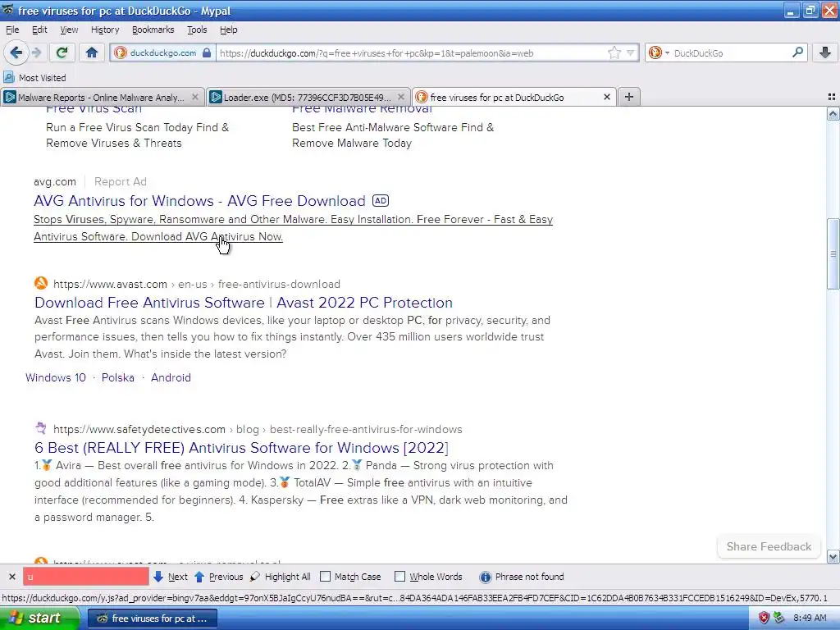Open the Windows 10 sublink

pyautogui.click(x=56, y=377)
